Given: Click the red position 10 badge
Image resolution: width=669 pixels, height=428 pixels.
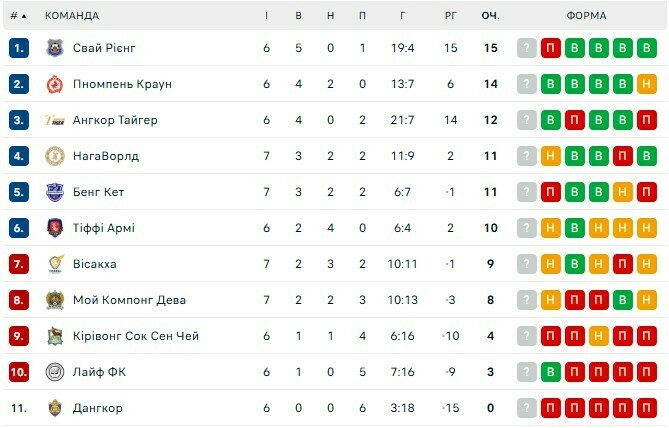Looking at the screenshot, I should [x=18, y=372].
